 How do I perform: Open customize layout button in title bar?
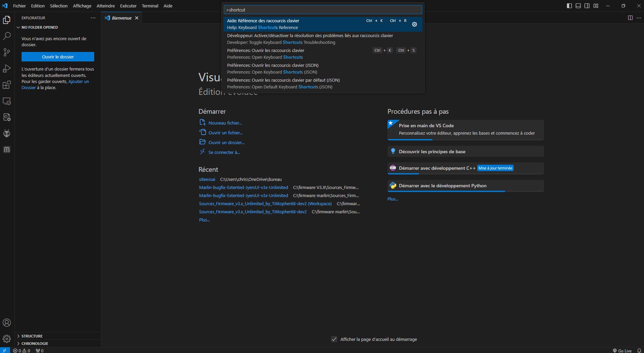596,6
